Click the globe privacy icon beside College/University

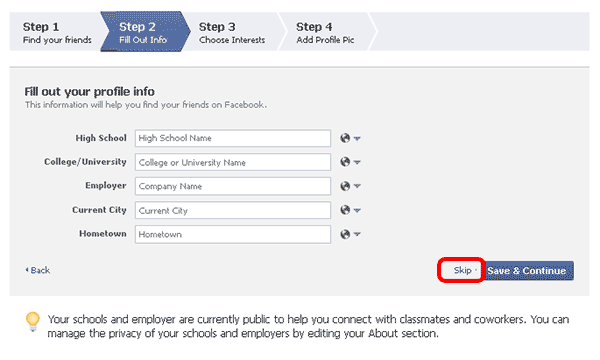(x=345, y=162)
